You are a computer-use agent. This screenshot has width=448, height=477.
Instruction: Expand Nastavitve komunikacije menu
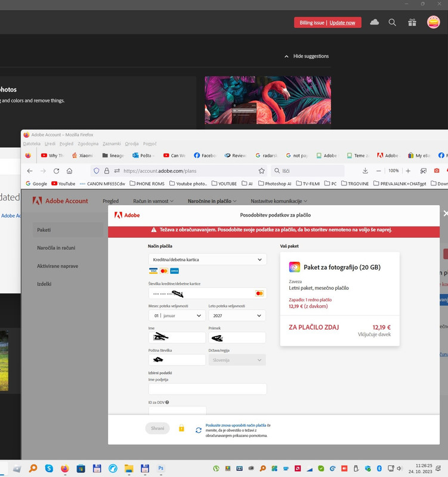pos(279,201)
